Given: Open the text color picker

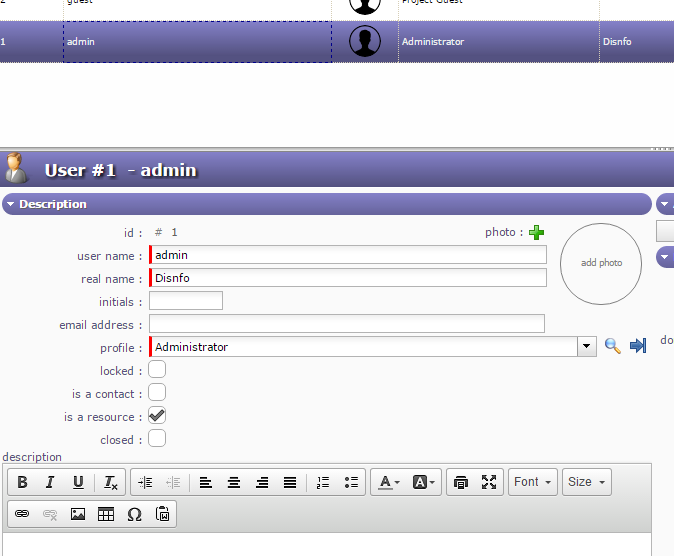Looking at the screenshot, I should pyautogui.click(x=388, y=482).
